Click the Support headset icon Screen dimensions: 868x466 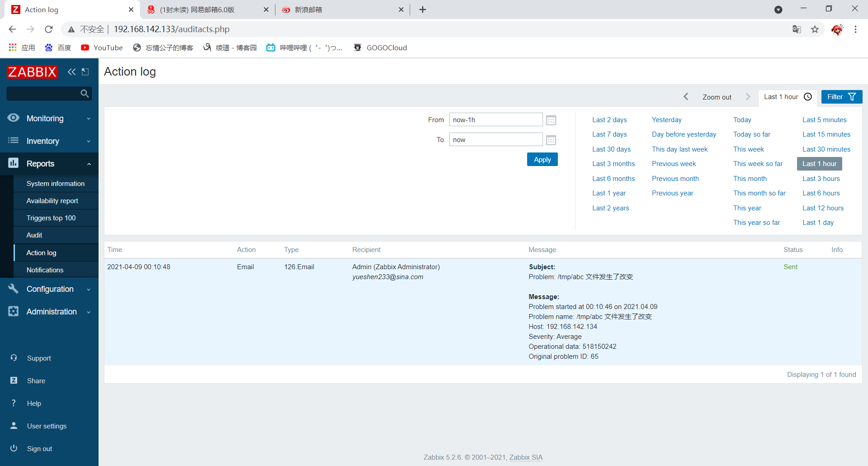point(14,358)
